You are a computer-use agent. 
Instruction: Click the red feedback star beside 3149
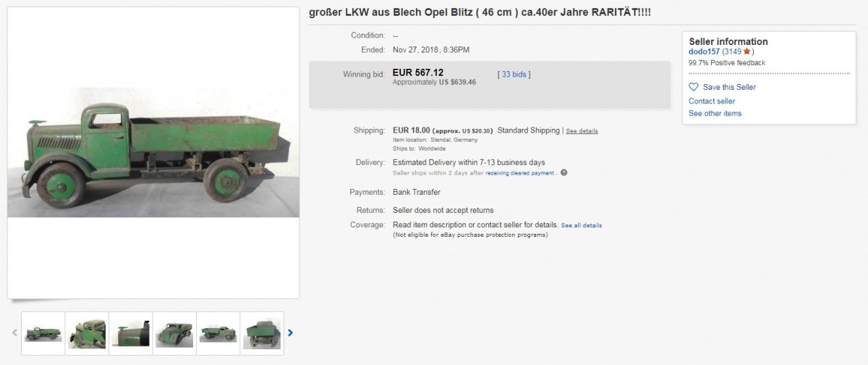click(747, 51)
